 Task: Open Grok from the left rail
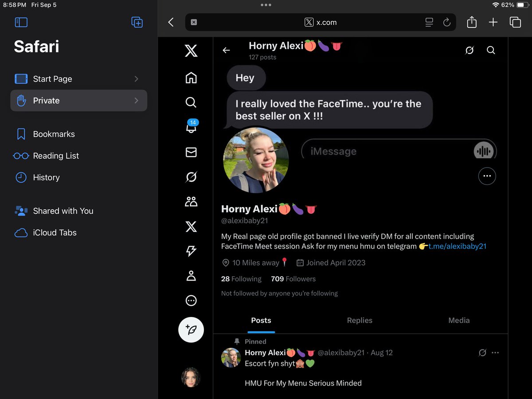pyautogui.click(x=191, y=177)
